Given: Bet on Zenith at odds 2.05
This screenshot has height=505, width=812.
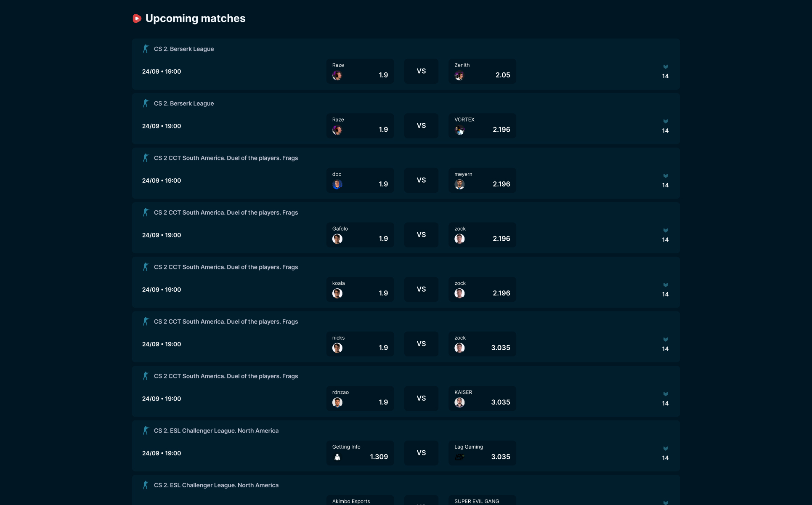Looking at the screenshot, I should [482, 71].
